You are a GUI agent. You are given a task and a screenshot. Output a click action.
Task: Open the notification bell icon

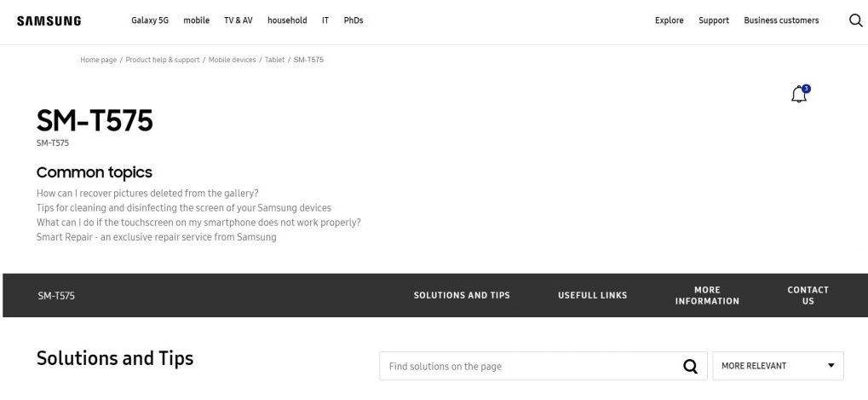click(x=800, y=94)
